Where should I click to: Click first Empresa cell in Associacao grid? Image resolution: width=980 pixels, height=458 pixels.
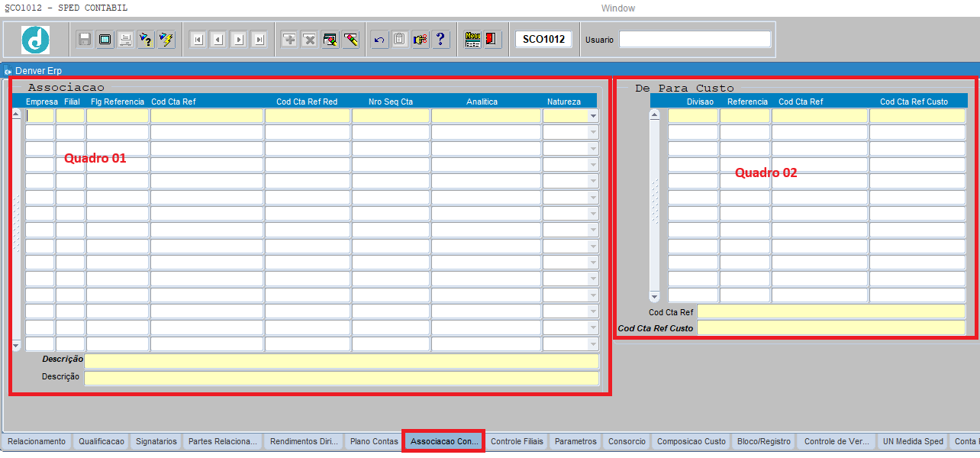coord(40,116)
